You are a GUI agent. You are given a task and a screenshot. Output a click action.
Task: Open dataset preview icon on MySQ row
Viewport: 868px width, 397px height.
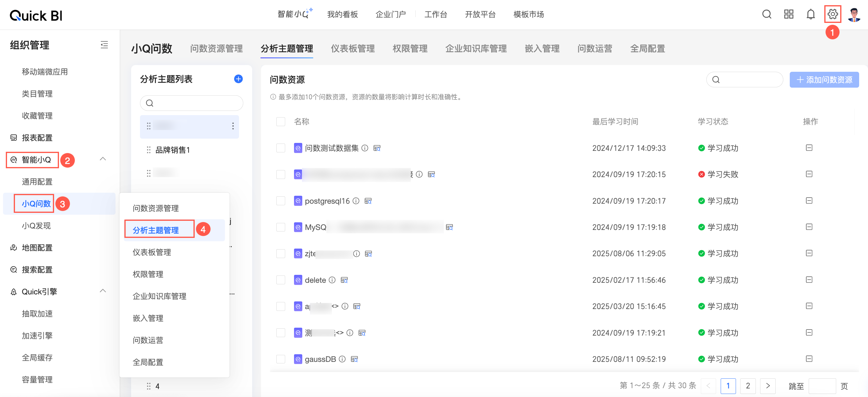coord(449,227)
